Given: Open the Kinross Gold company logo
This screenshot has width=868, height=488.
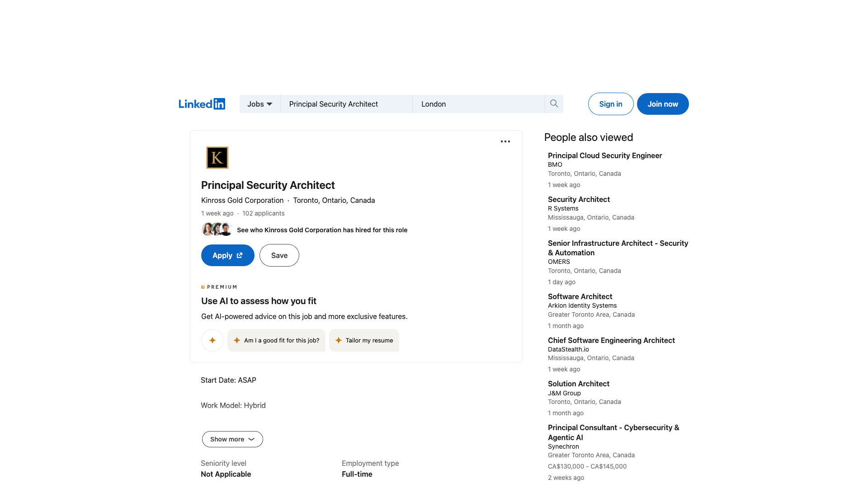Looking at the screenshot, I should pos(217,158).
